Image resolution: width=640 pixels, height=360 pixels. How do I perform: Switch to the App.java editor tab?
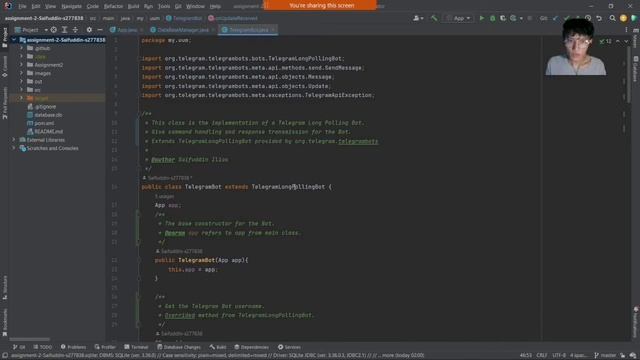(x=127, y=30)
